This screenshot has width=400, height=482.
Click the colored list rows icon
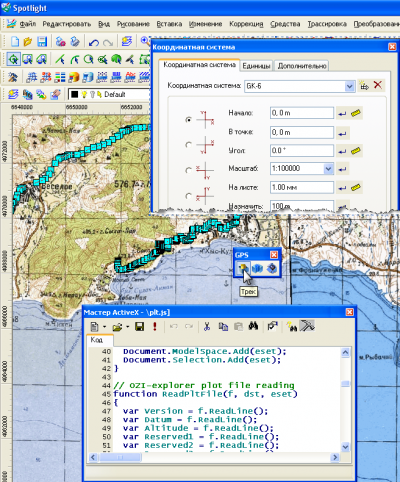point(60,77)
